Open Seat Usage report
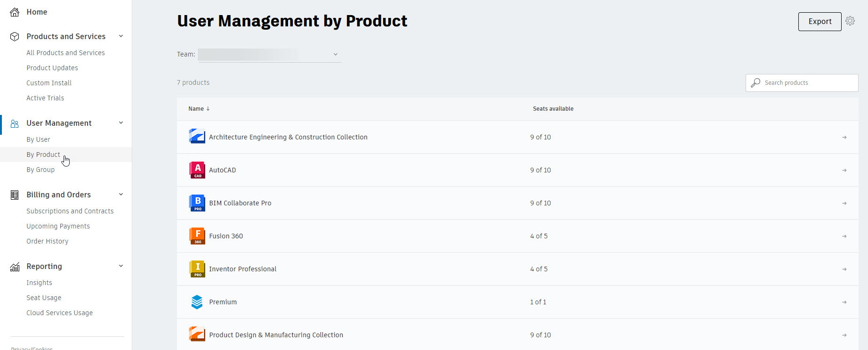Screen dimensions: 868x350 click(44, 298)
